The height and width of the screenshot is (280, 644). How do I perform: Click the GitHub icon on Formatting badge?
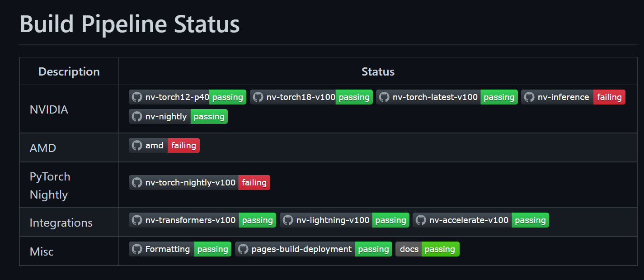tap(136, 249)
